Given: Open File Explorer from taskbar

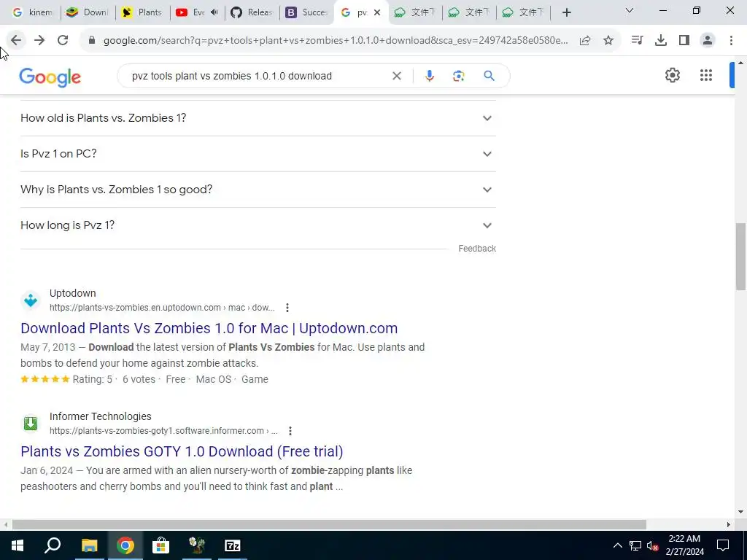Looking at the screenshot, I should pyautogui.click(x=89, y=545).
